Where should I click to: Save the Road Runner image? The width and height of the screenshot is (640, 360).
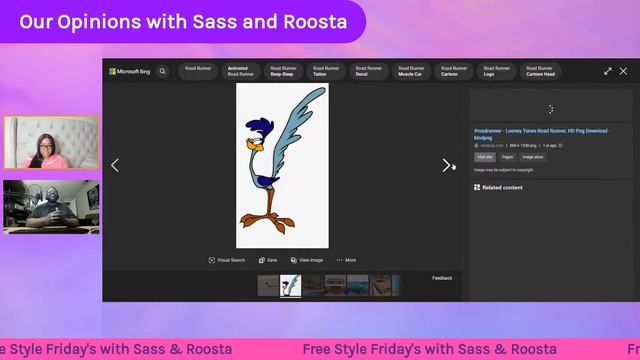(x=268, y=260)
